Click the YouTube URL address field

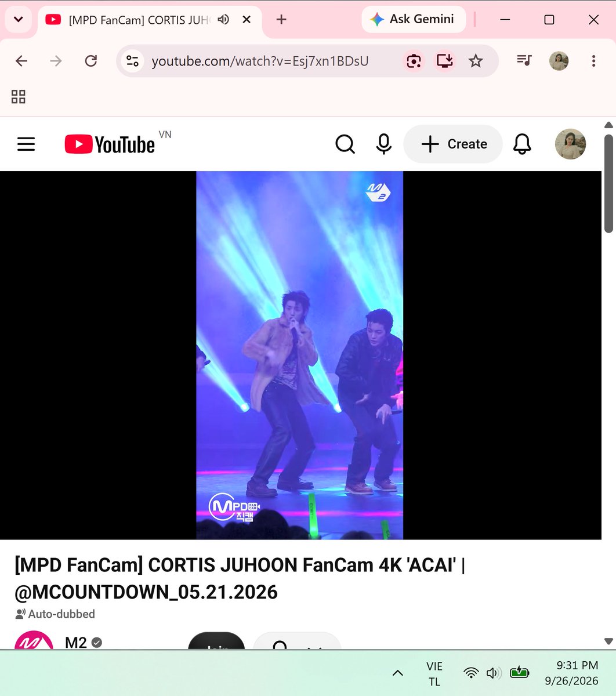(x=260, y=61)
